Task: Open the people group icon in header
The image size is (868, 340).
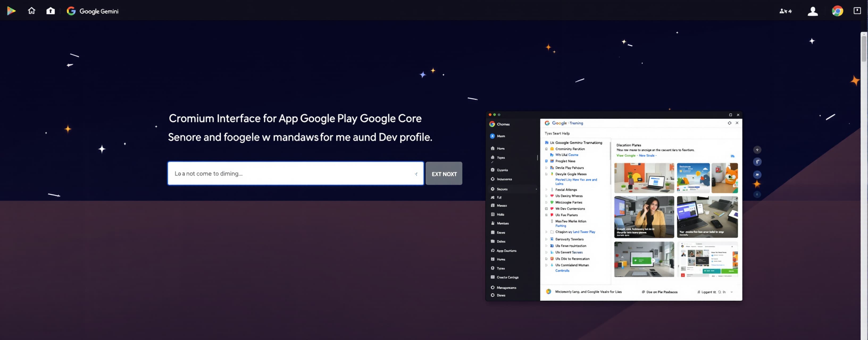Action: coord(786,11)
